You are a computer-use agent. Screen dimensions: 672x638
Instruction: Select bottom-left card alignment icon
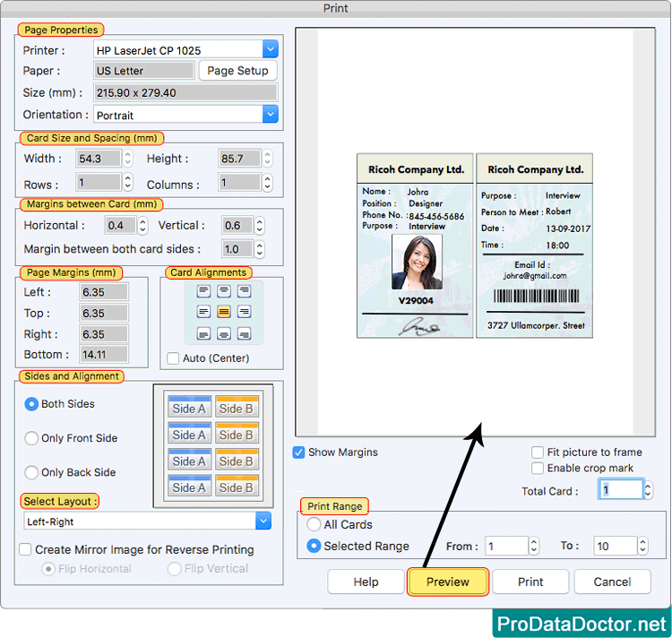[203, 333]
